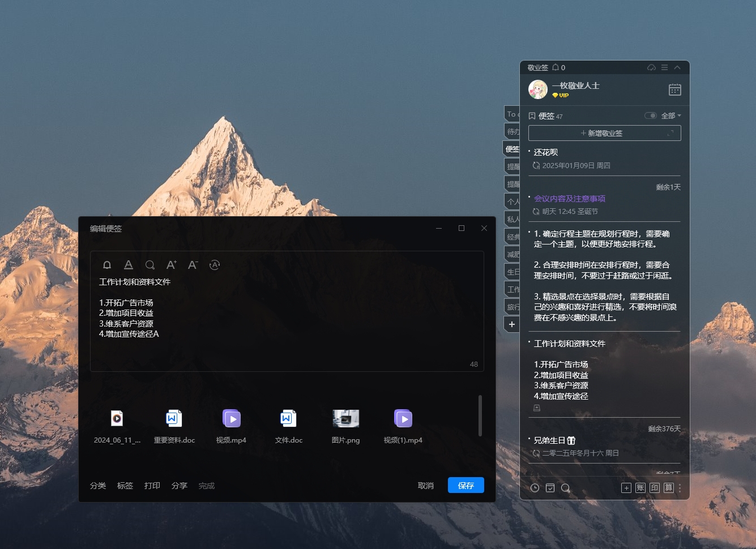
Task: Click the 2025年01月09日 周四 reminder date
Action: point(576,166)
